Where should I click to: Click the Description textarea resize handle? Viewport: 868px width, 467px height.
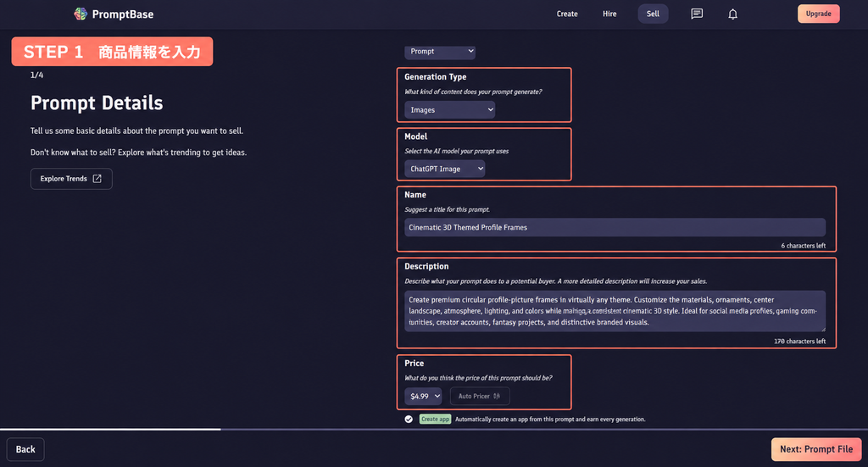click(x=822, y=329)
